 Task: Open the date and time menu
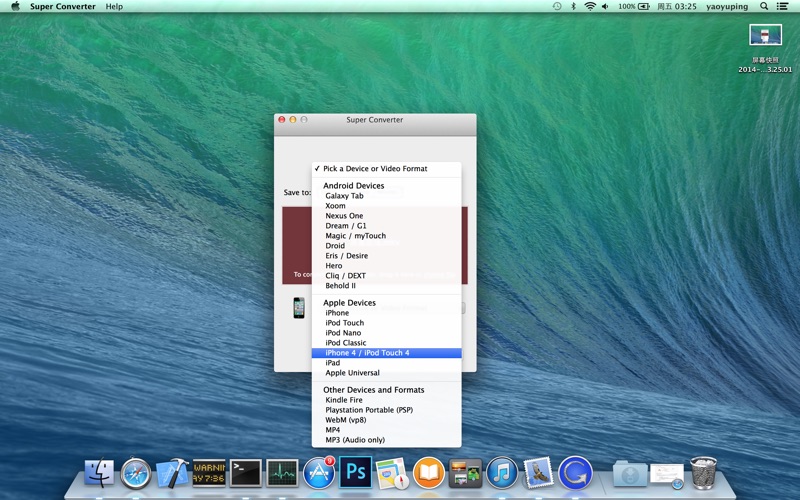tap(677, 7)
